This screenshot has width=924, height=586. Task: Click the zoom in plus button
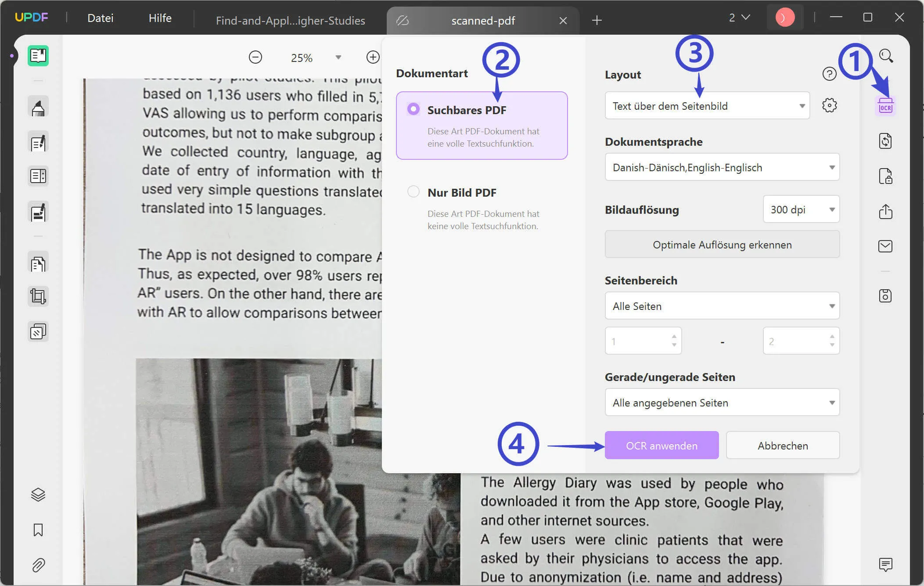pos(373,57)
